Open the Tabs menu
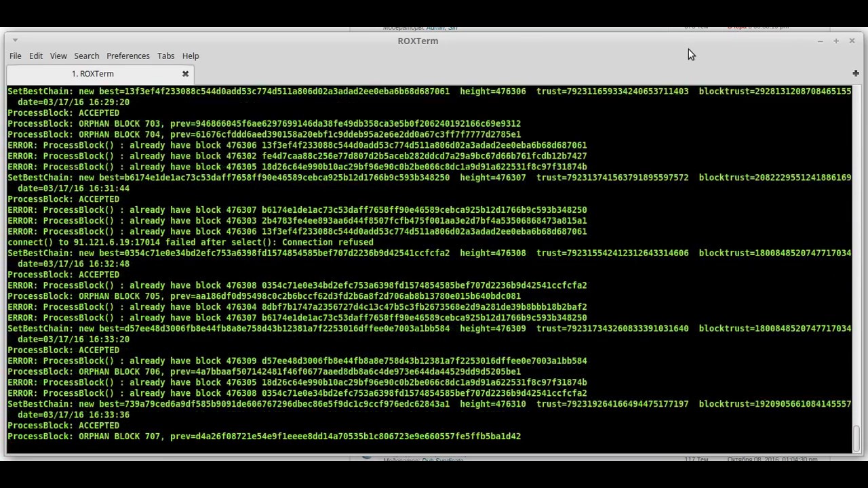This screenshot has width=868, height=488. click(166, 56)
